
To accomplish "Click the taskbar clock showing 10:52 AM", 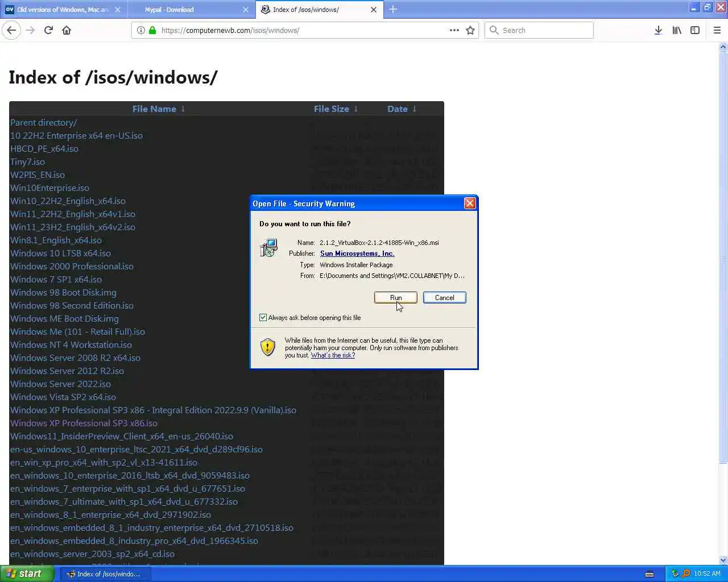I will (707, 573).
